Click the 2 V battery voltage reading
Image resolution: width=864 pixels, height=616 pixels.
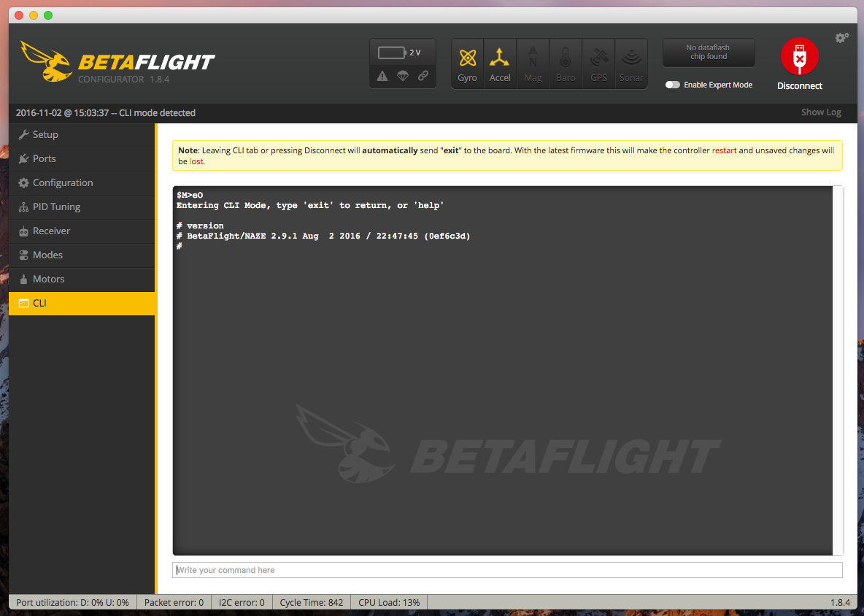[415, 53]
